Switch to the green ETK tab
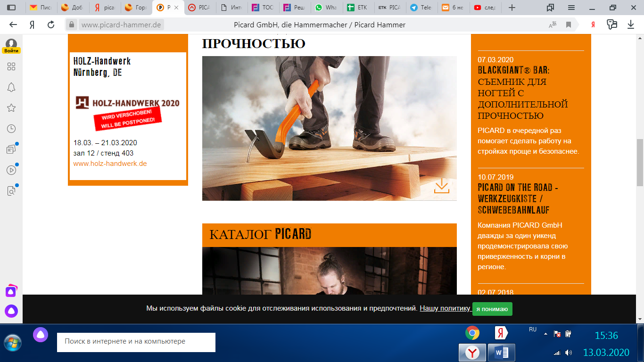Image resolution: width=644 pixels, height=362 pixels. click(x=359, y=8)
